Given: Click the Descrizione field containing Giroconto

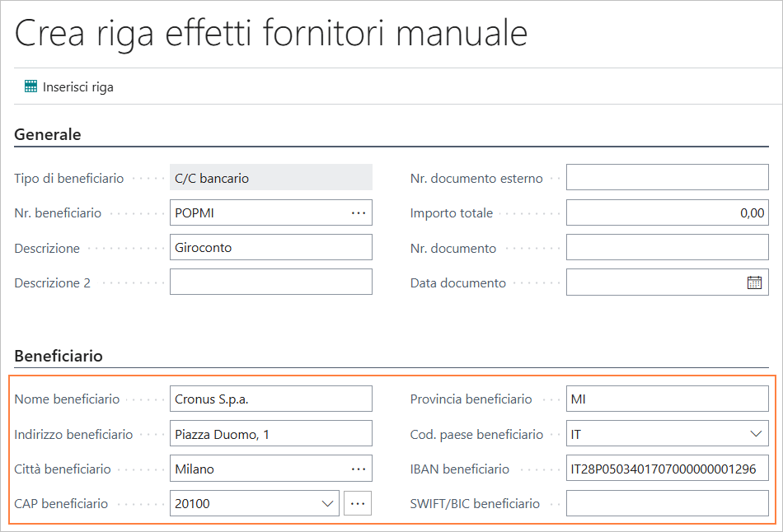Looking at the screenshot, I should click(x=270, y=248).
